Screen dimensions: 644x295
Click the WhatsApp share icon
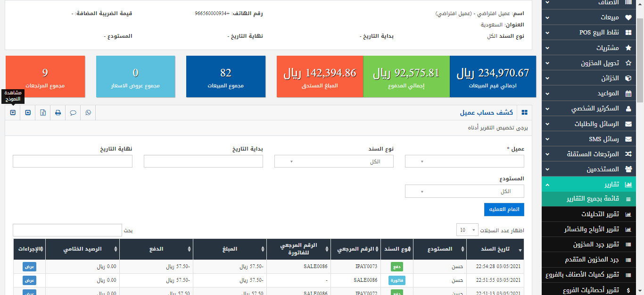pos(88,113)
